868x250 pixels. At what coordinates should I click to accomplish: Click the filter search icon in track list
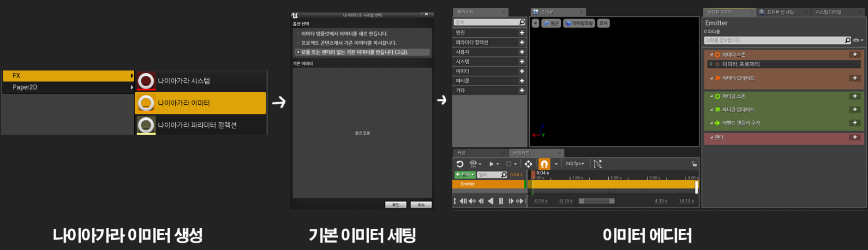coord(504,175)
